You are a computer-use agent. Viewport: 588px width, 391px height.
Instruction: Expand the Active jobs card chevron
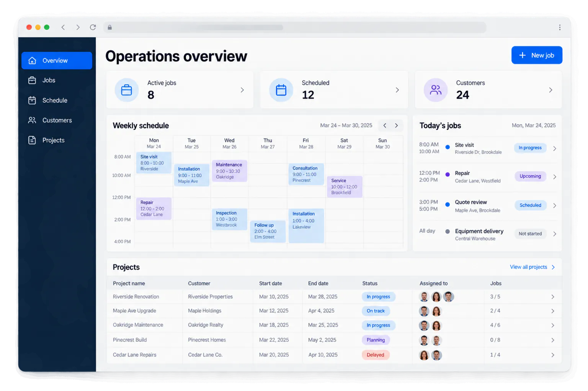point(242,90)
